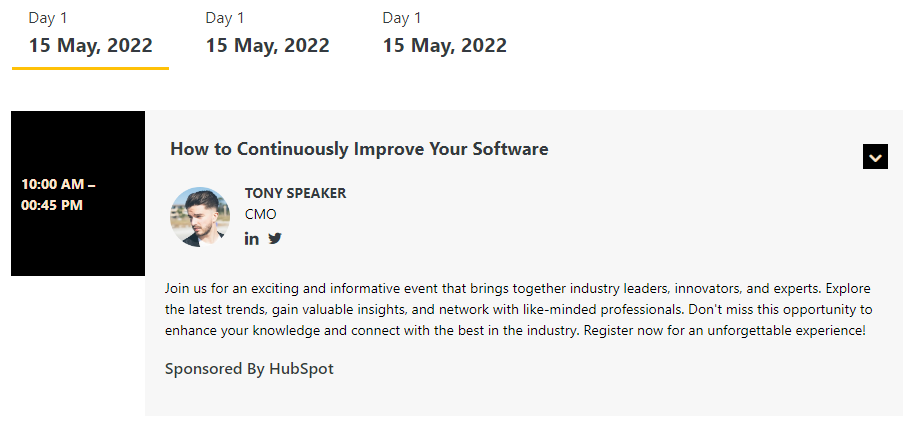
Task: Select the active yellow-underlined Day 1 tab
Action: (x=90, y=34)
